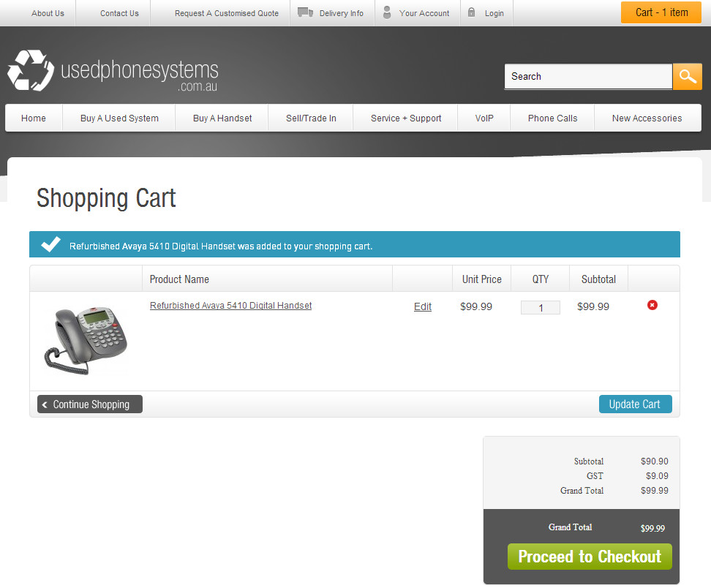The height and width of the screenshot is (588, 711).
Task: Open Buy A Used System menu
Action: (119, 118)
